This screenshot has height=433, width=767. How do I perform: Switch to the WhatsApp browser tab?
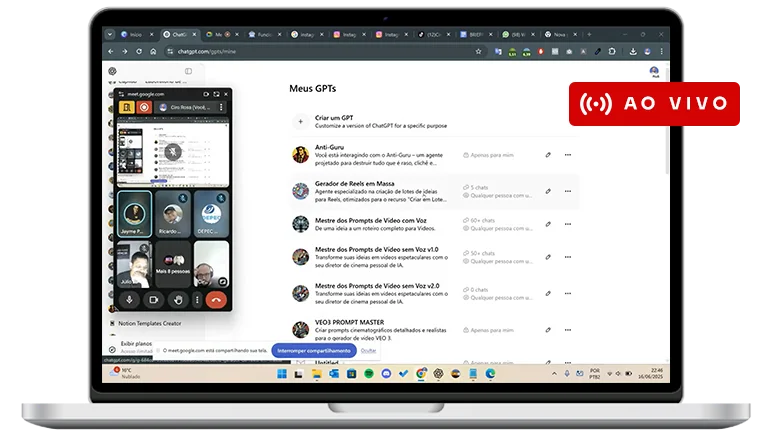[x=518, y=34]
